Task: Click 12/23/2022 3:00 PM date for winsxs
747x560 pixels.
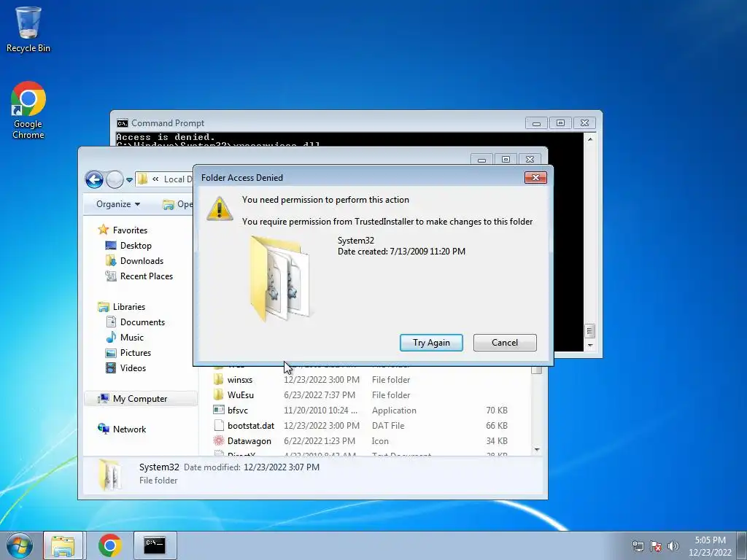Action: (322, 380)
